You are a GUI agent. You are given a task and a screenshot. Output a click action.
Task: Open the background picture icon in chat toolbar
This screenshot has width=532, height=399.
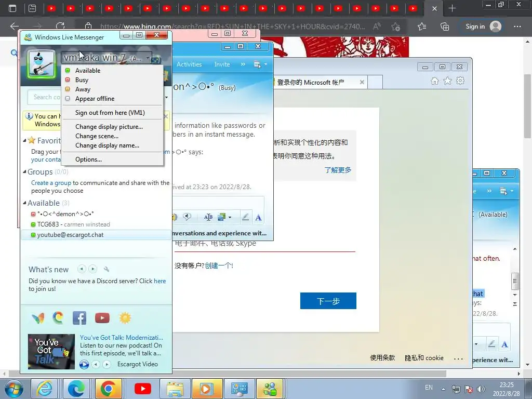[x=222, y=217]
